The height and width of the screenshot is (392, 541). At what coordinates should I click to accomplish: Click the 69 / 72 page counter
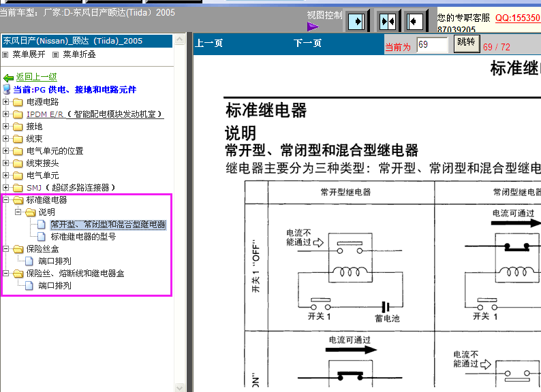click(x=497, y=47)
